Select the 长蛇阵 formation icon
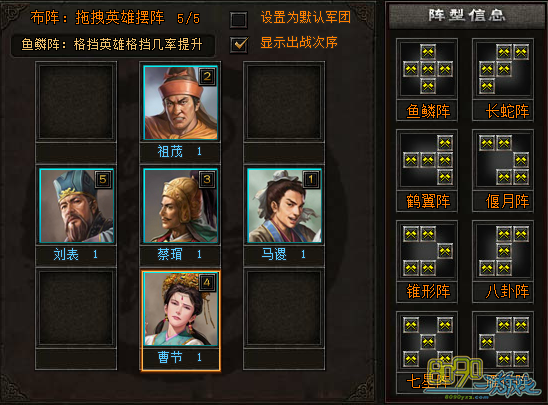This screenshot has height=405, width=548. (503, 69)
